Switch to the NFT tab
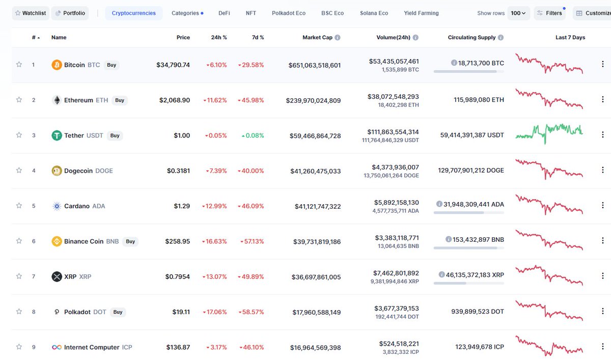 click(251, 13)
